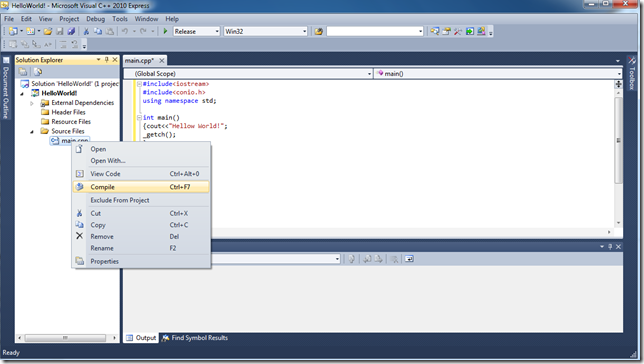
Task: Click Clear All icon in Output toolbar
Action: click(x=394, y=259)
